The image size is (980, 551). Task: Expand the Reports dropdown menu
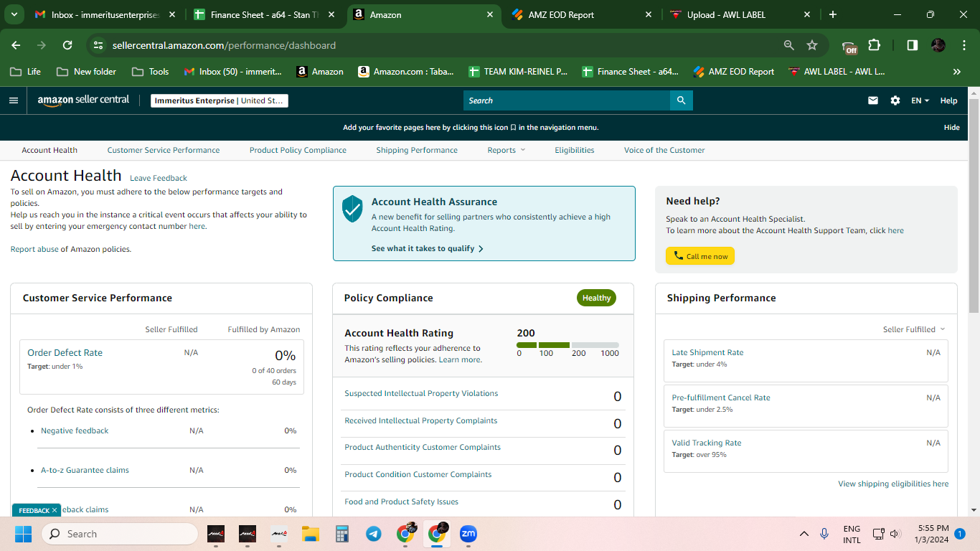[507, 150]
